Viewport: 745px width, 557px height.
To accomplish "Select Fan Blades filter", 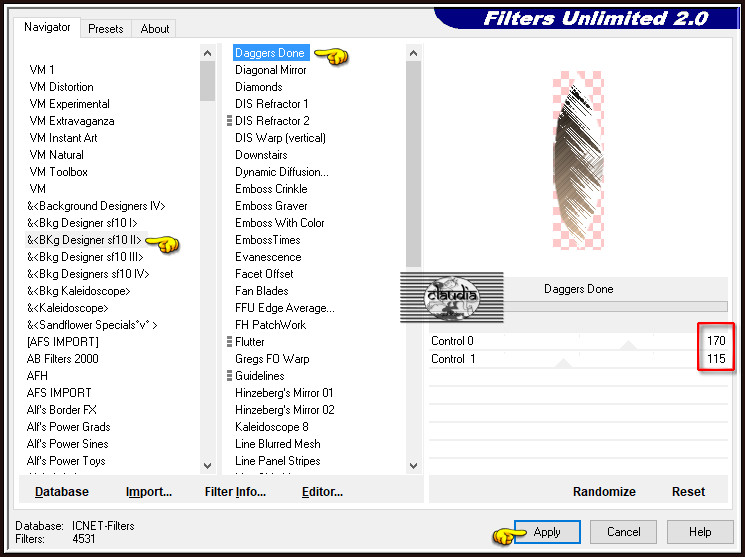I will point(261,291).
